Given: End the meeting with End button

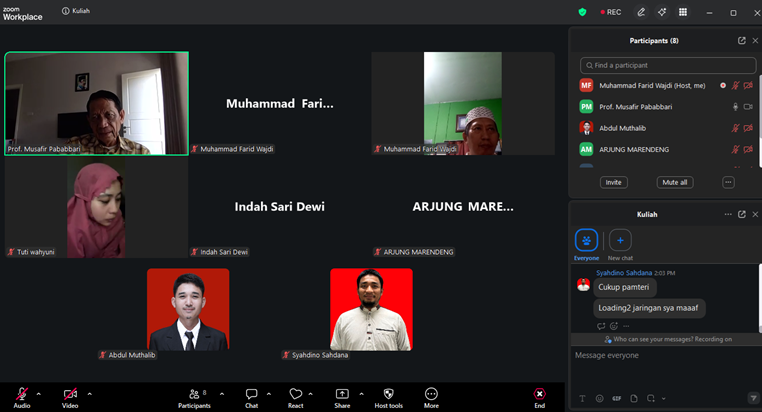Looking at the screenshot, I should tap(539, 398).
